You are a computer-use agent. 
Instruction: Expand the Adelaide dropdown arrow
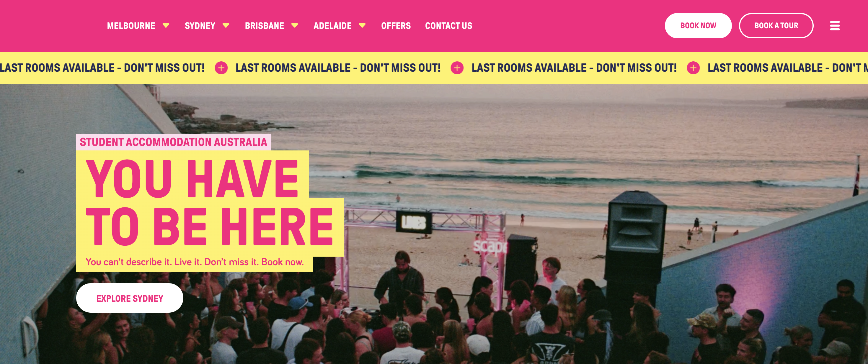click(362, 26)
